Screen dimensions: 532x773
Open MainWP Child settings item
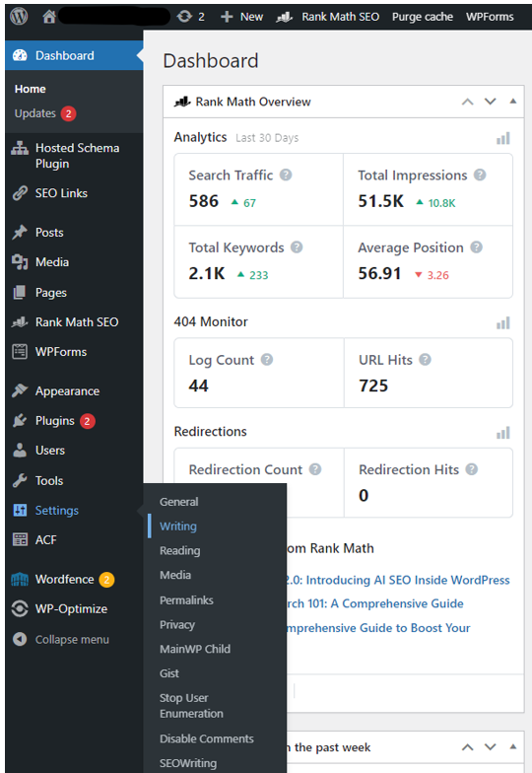click(195, 649)
